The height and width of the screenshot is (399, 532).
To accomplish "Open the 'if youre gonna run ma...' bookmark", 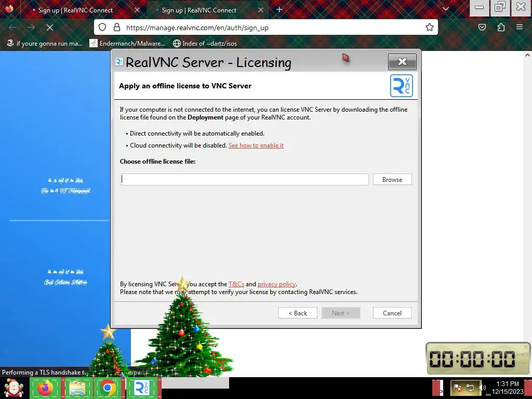I will coord(45,44).
